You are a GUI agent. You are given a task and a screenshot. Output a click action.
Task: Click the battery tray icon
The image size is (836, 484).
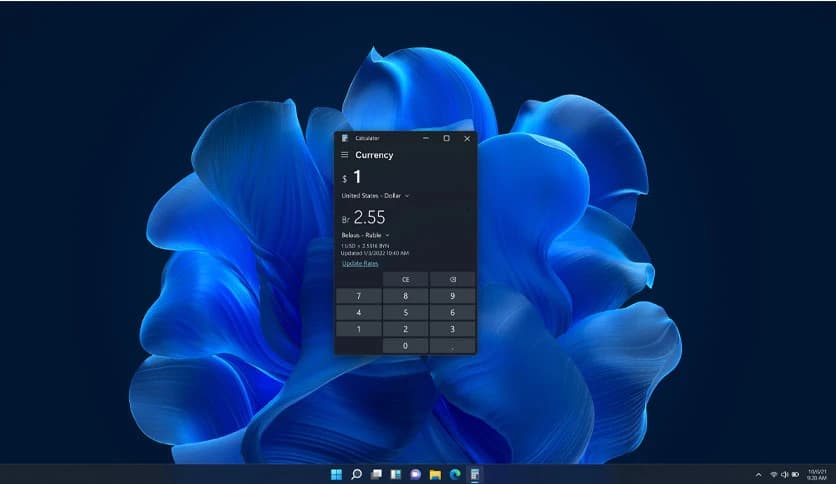(x=795, y=474)
